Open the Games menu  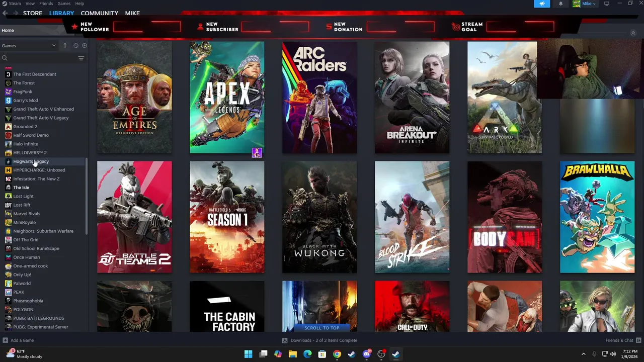[x=64, y=4]
